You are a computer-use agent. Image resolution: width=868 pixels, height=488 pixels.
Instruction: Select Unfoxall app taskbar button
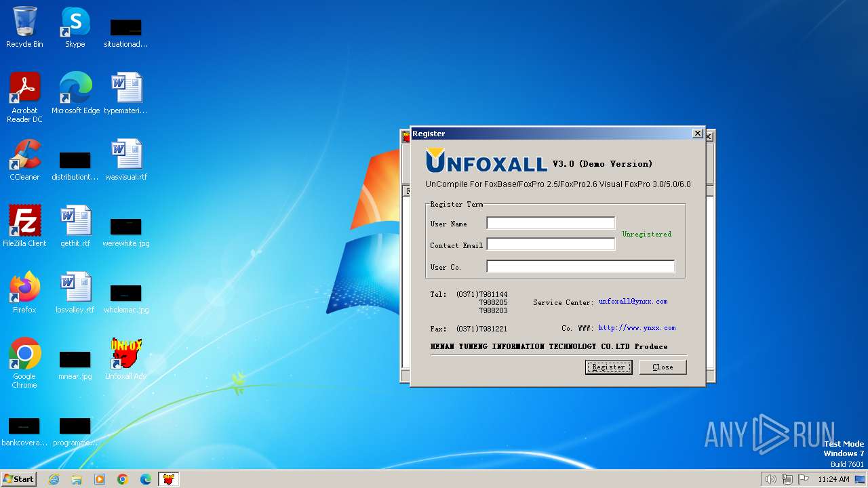click(169, 479)
